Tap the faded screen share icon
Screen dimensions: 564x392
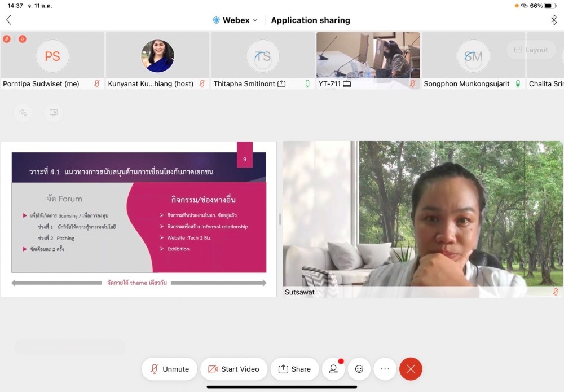click(54, 113)
